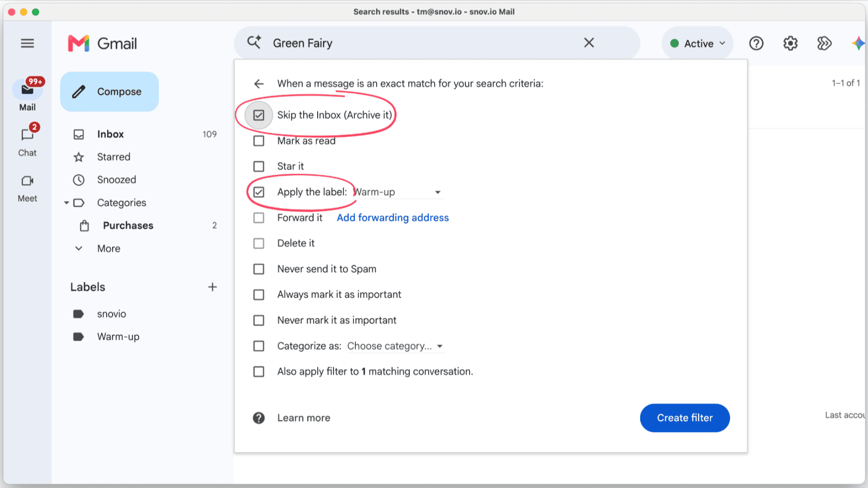Viewport: 868px width, 488px height.
Task: Click the icon left of the Gemini sparkle
Action: pos(824,44)
